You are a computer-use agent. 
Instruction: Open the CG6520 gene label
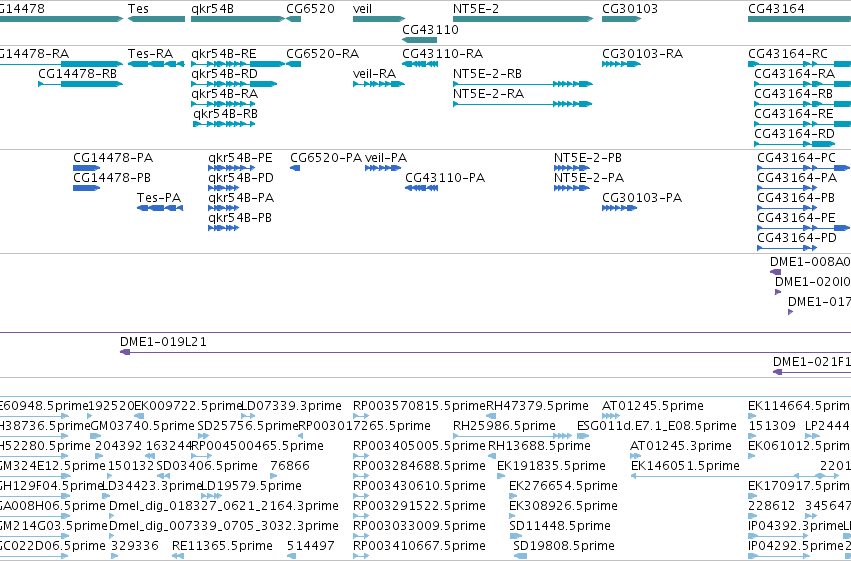click(x=310, y=9)
